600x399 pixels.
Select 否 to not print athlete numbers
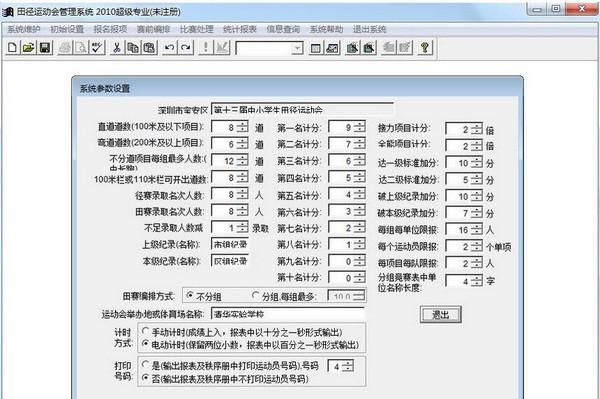coord(145,378)
